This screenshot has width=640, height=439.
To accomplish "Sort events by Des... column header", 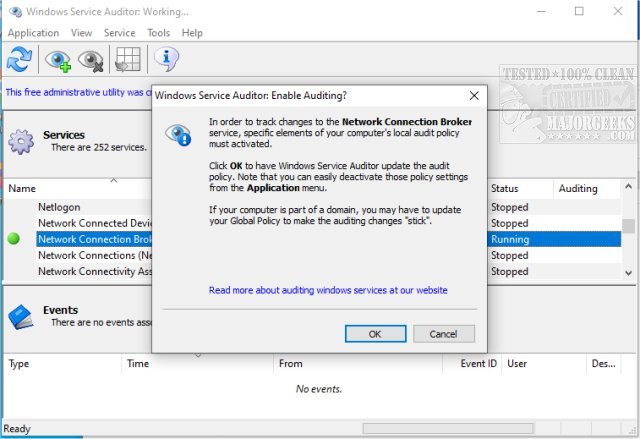I will 604,364.
